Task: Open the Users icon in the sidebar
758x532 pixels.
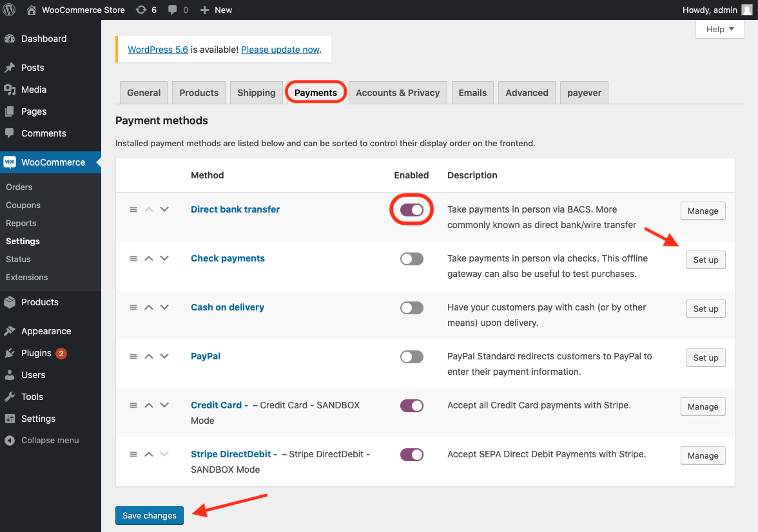Action: [10, 375]
